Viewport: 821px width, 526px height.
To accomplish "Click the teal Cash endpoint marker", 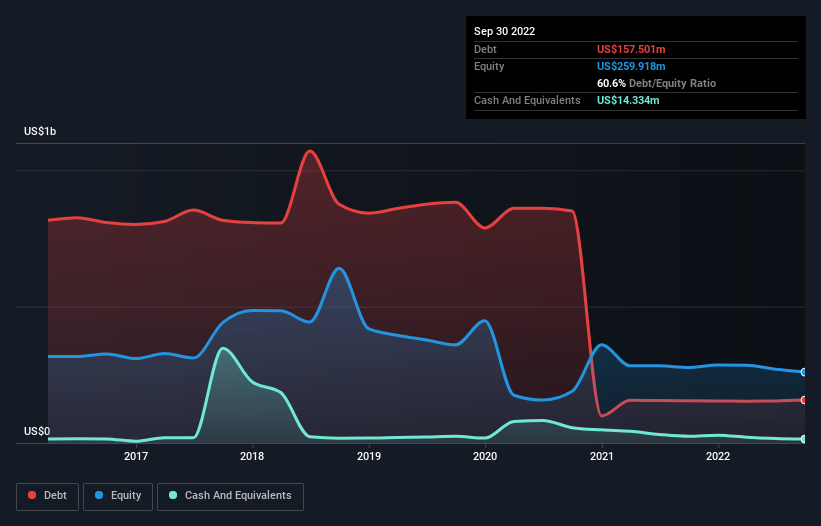I will [804, 439].
